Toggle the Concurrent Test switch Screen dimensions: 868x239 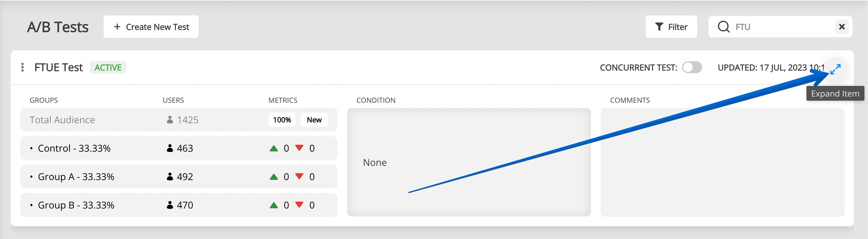[692, 68]
